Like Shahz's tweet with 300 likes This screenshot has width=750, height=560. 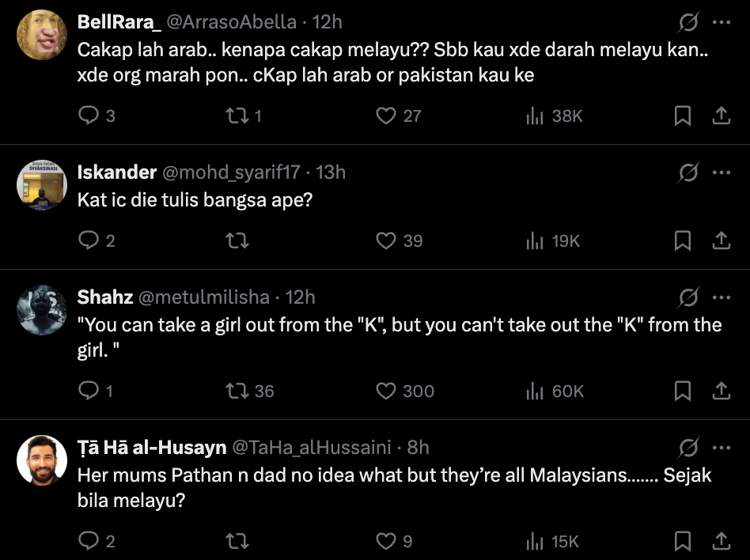click(x=385, y=391)
